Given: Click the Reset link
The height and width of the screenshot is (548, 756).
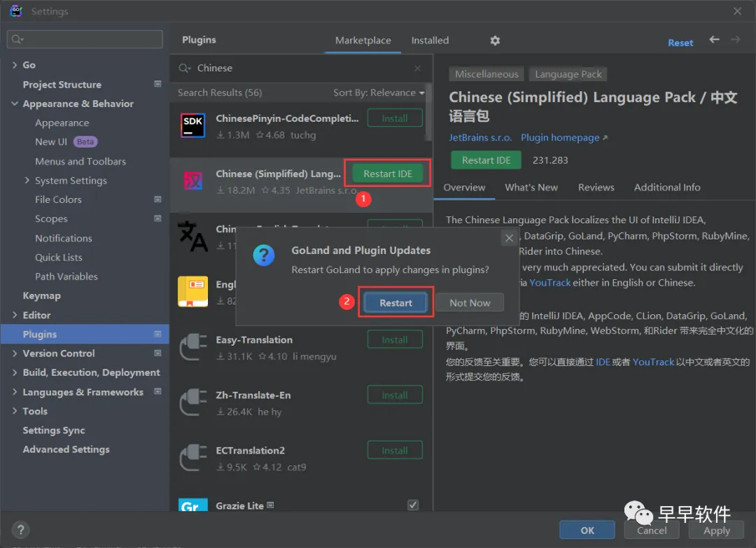Looking at the screenshot, I should pyautogui.click(x=680, y=43).
